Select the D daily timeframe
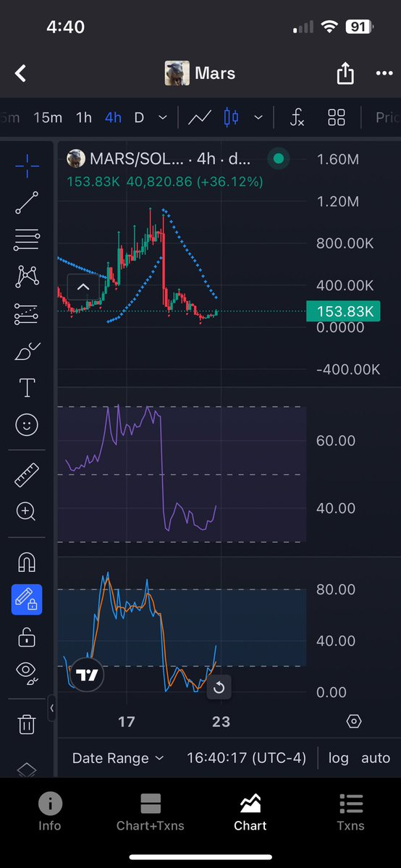Screen dimensions: 401x868 click(x=139, y=117)
